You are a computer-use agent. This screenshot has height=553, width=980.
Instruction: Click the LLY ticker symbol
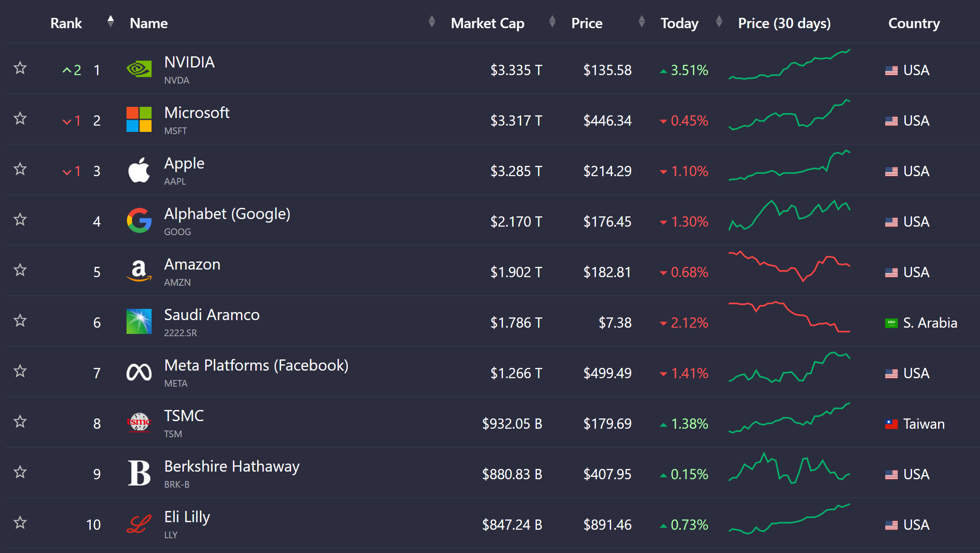pyautogui.click(x=171, y=535)
